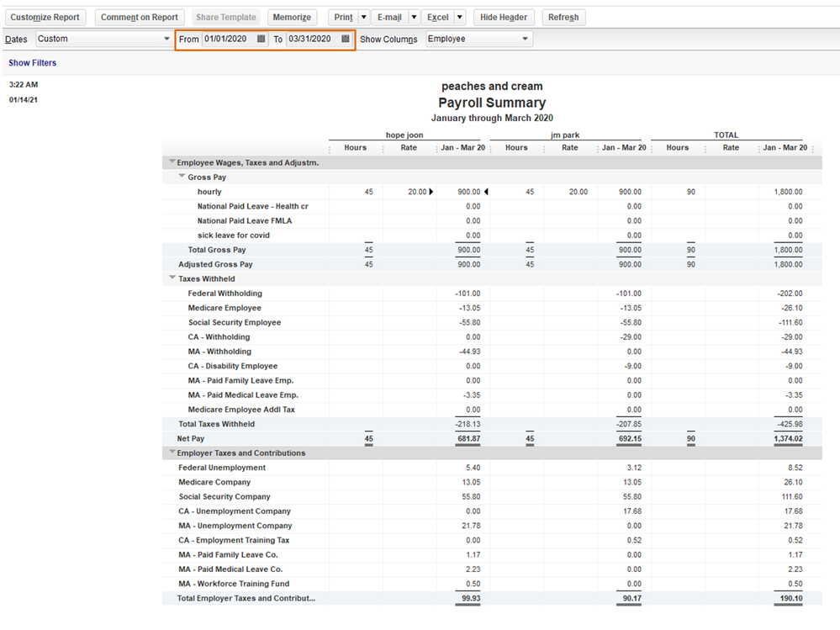Click Comment on Report
Screen dimensions: 840x630
[x=140, y=17]
